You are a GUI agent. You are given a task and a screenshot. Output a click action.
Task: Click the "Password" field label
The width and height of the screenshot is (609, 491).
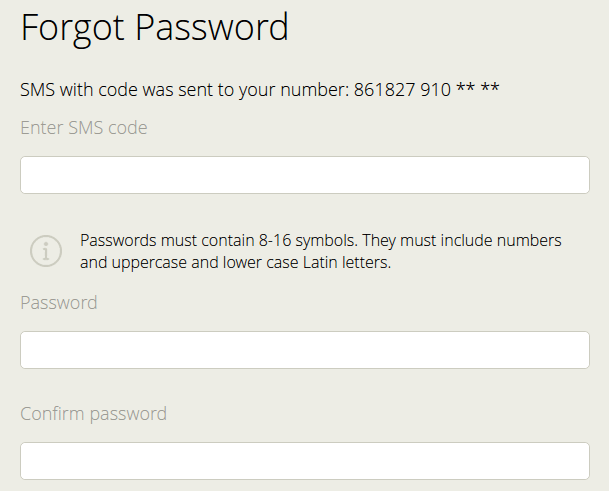click(59, 302)
